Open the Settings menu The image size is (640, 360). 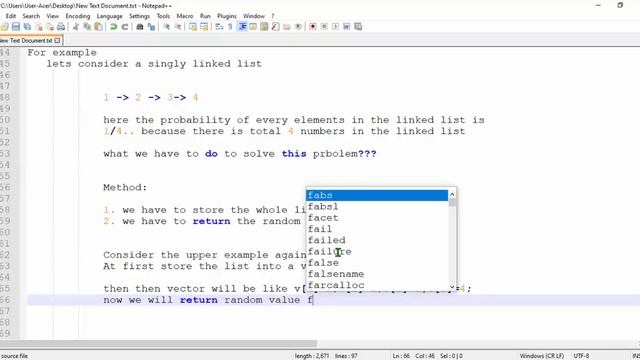click(x=139, y=16)
